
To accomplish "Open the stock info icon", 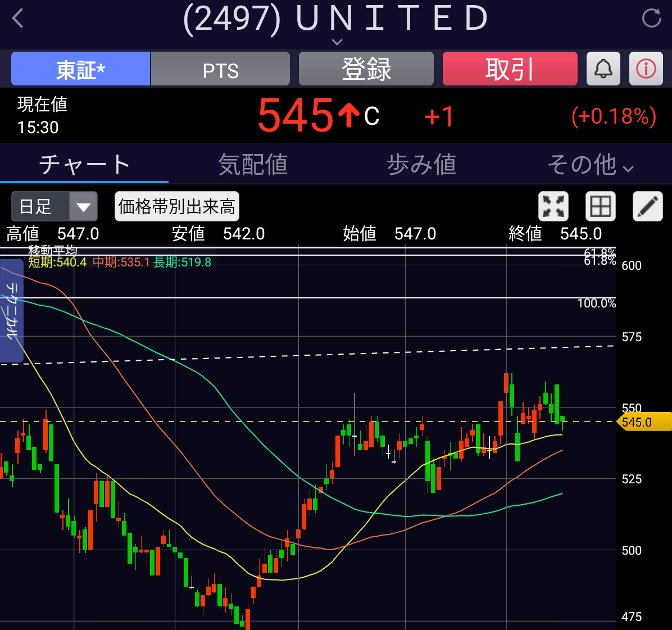I will click(646, 69).
